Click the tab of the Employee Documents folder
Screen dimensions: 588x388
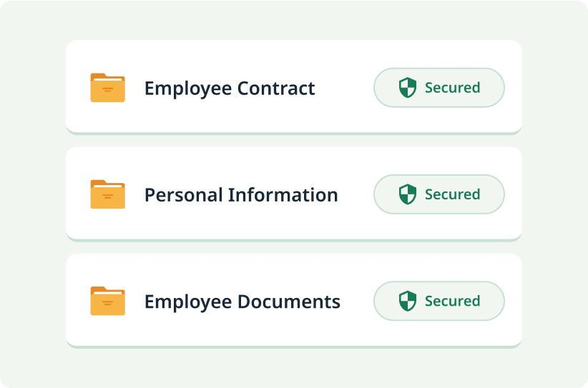click(98, 289)
